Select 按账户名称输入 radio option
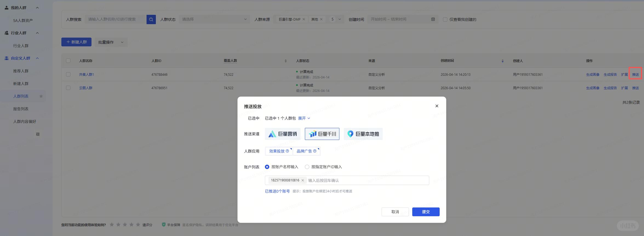644x236 pixels. (267, 167)
